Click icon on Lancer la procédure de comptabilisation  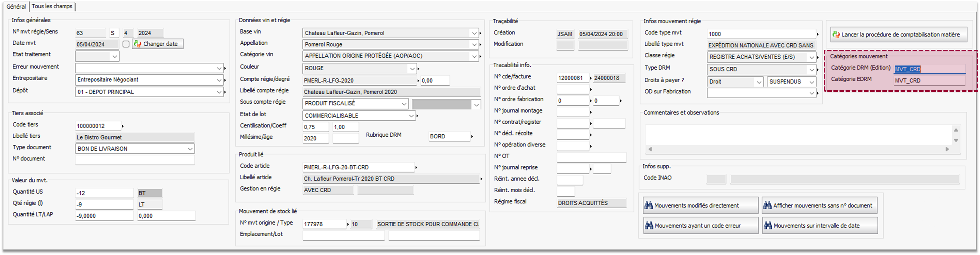click(x=836, y=35)
